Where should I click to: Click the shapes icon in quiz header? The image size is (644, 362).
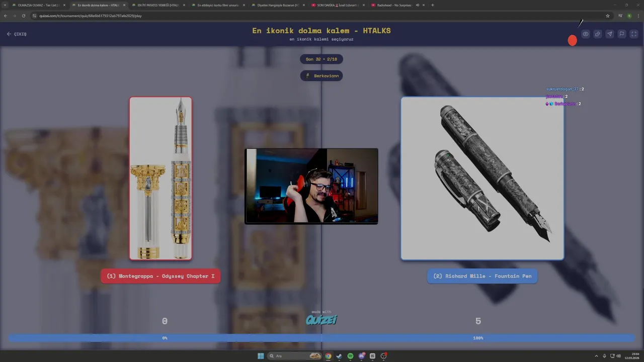pyautogui.click(x=597, y=34)
